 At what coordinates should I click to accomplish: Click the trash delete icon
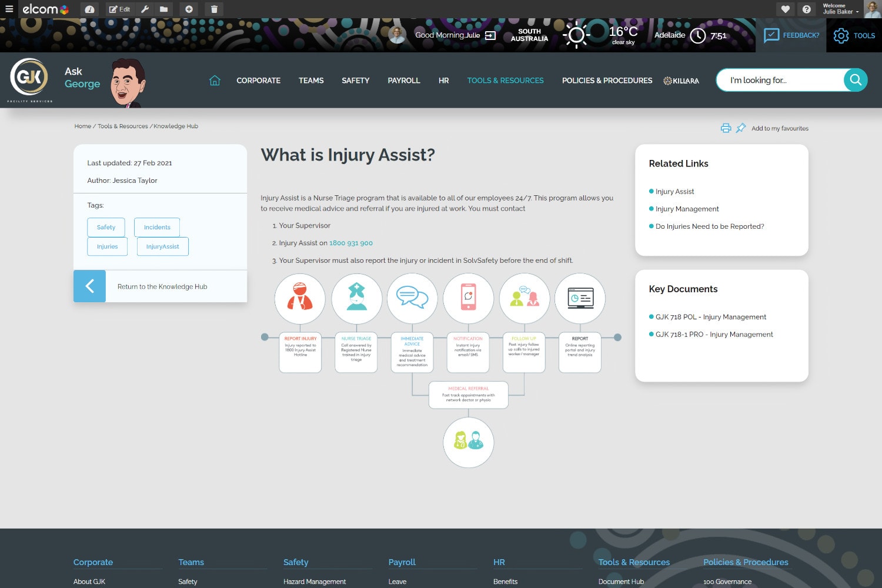(x=214, y=9)
